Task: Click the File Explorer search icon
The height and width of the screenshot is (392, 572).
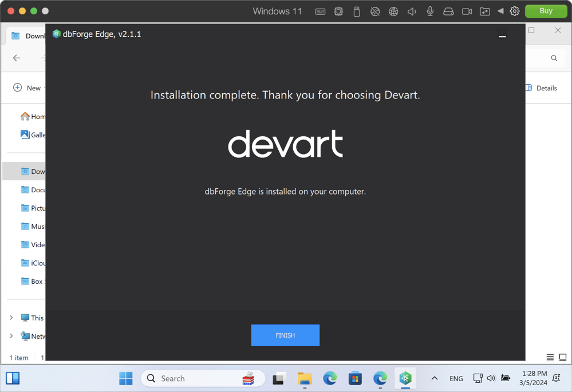Action: coord(554,58)
